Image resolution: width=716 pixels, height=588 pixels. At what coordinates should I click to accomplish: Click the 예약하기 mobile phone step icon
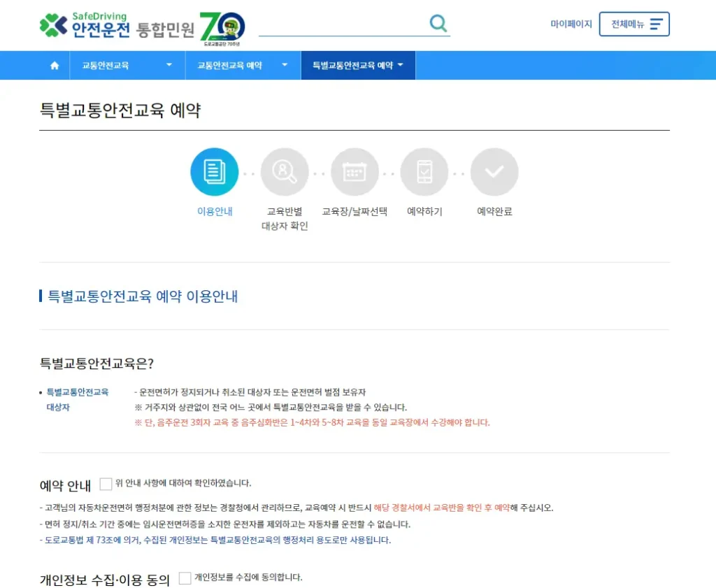click(424, 171)
